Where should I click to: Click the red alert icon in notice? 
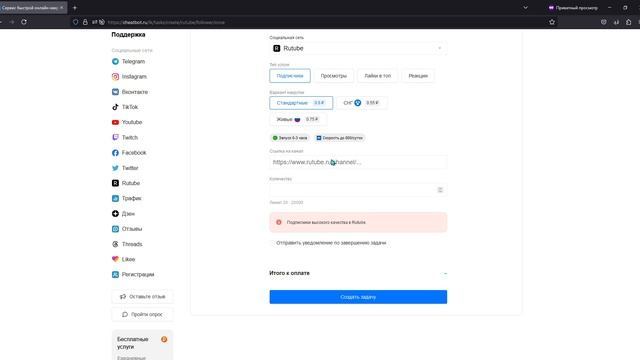click(x=279, y=222)
